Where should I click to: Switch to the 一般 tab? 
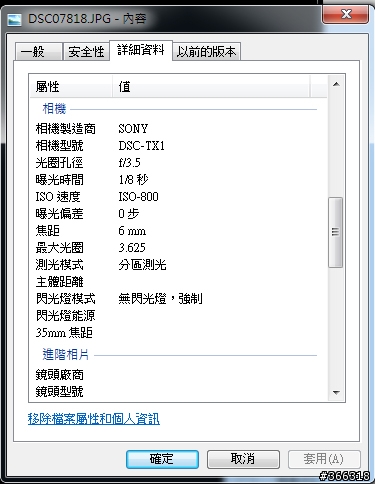39,52
